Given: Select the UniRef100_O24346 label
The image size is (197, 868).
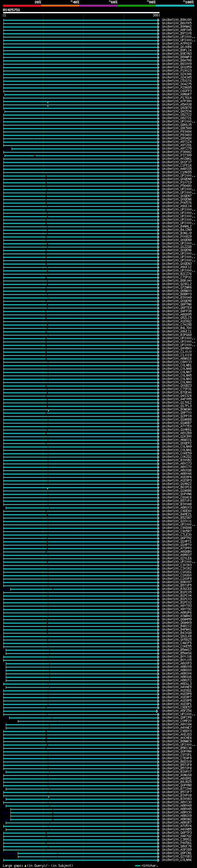Looking at the screenshot, I should (177, 74).
